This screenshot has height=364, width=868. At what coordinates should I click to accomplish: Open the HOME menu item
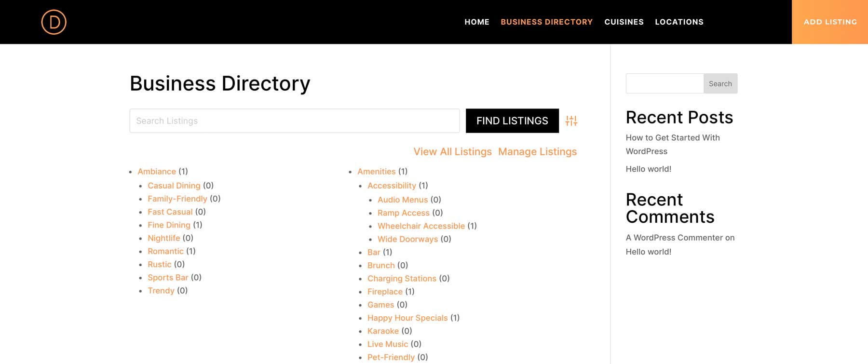(x=476, y=22)
